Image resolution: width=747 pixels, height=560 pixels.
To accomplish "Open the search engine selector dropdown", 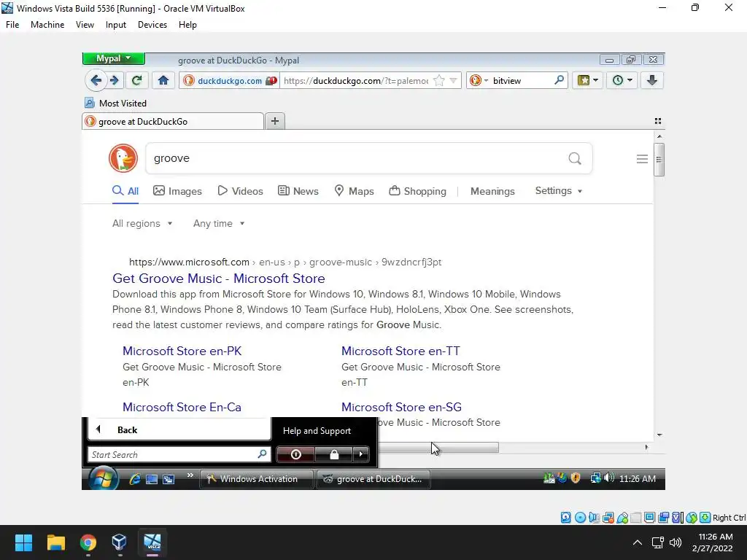I will [x=479, y=80].
